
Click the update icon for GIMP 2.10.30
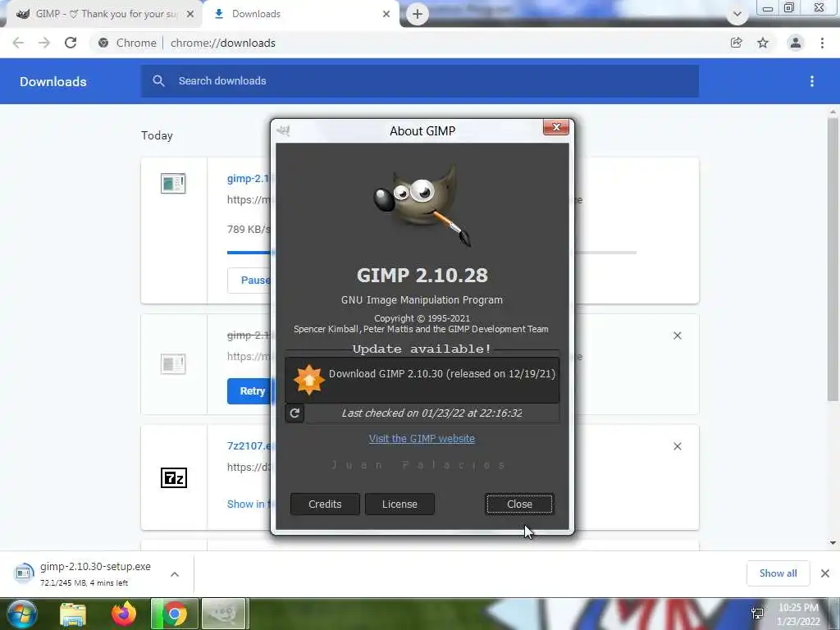click(308, 380)
